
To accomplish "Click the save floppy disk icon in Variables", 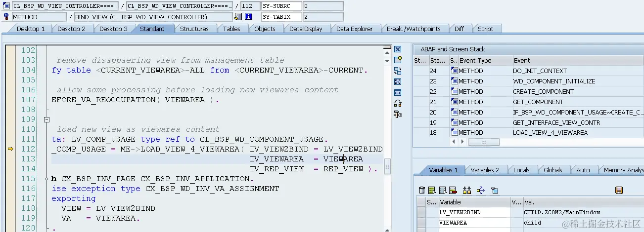I will [x=619, y=190].
